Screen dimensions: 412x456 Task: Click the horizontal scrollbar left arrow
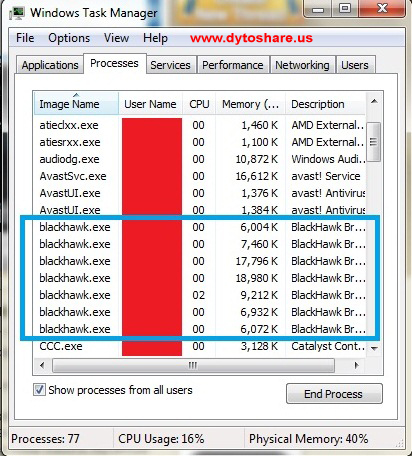tap(42, 365)
